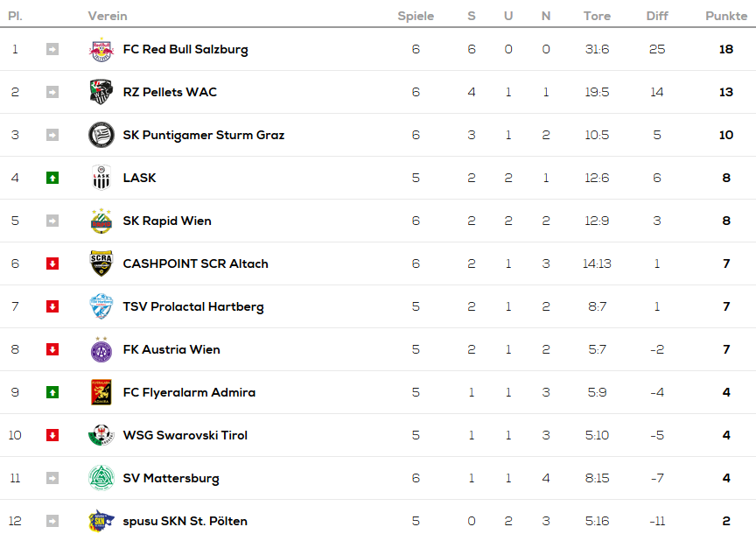Viewport: 756px width, 548px height.
Task: Click the Spiele column header
Action: coord(416,16)
